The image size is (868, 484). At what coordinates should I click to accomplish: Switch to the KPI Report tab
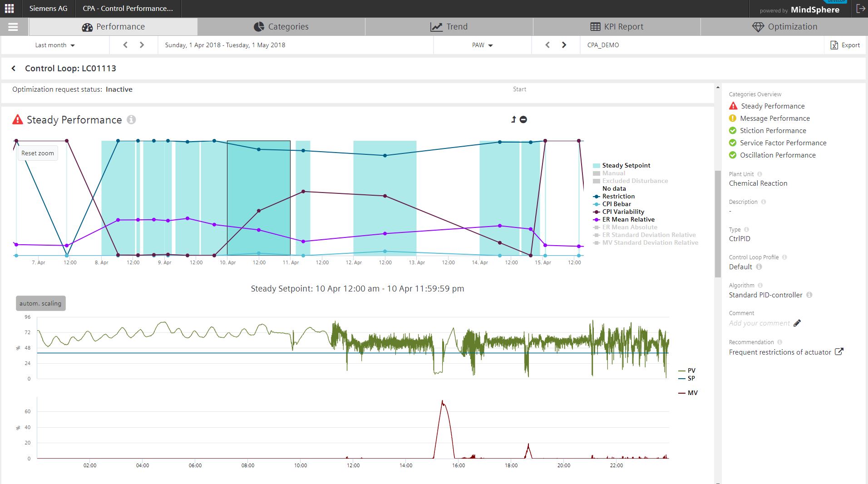pyautogui.click(x=616, y=27)
